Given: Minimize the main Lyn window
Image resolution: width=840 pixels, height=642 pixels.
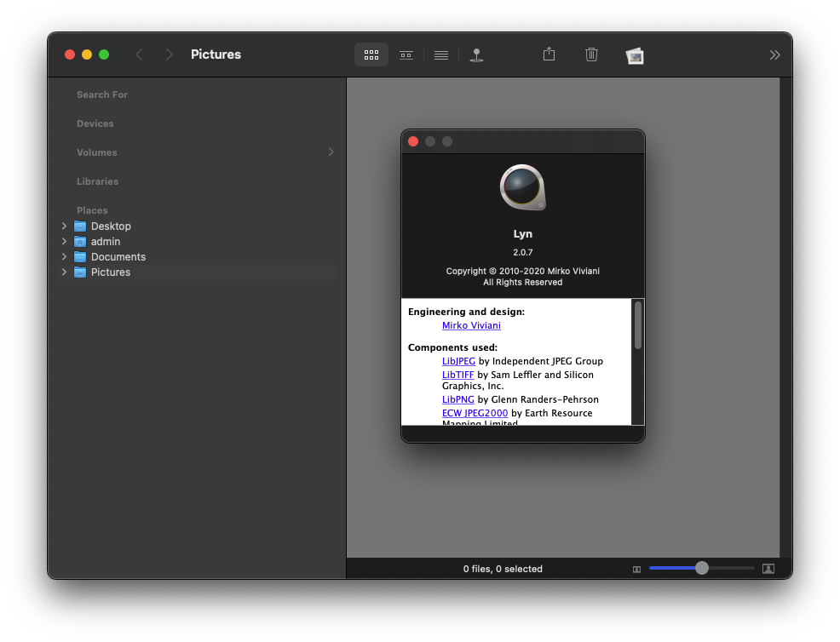Looking at the screenshot, I should pyautogui.click(x=87, y=54).
